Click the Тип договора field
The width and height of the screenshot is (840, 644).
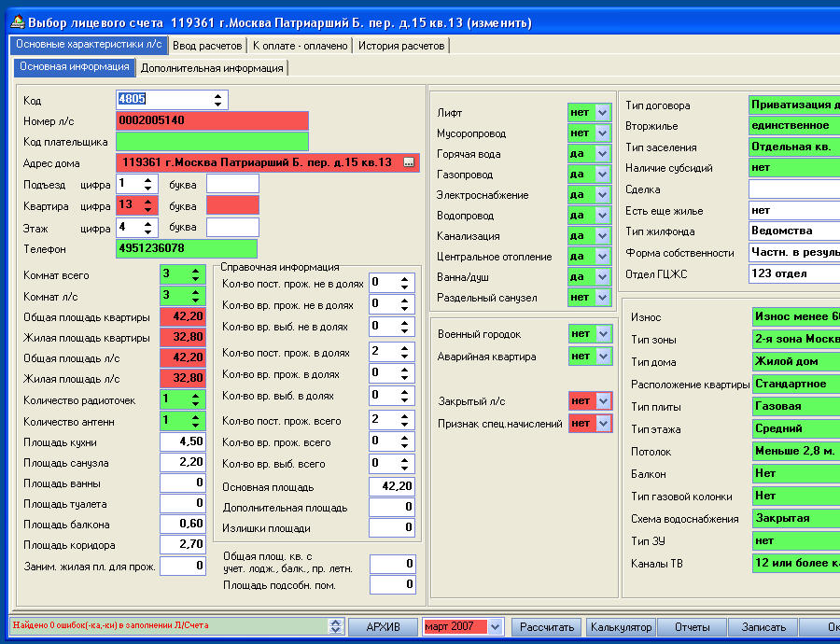click(x=794, y=105)
